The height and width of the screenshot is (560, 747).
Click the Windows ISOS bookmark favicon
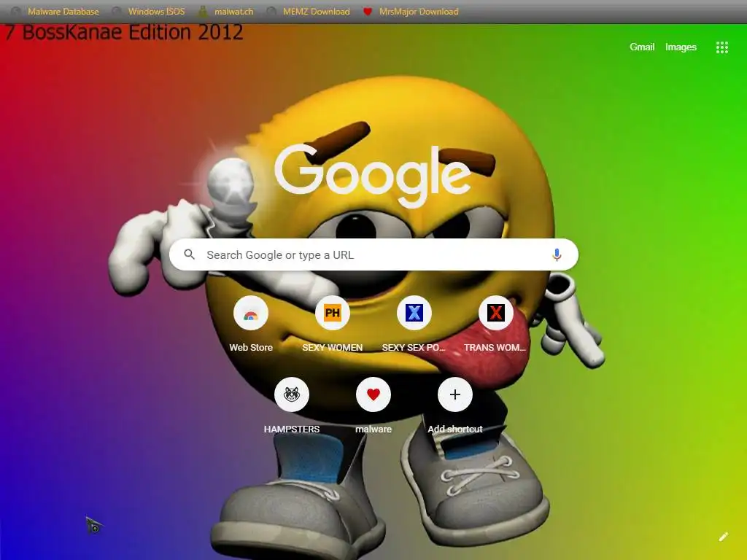116,12
